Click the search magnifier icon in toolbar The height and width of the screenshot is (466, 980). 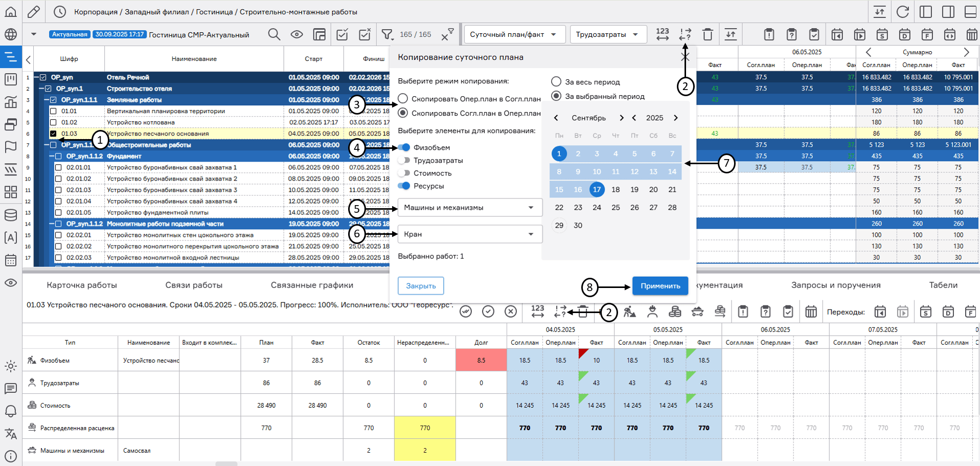coord(274,34)
